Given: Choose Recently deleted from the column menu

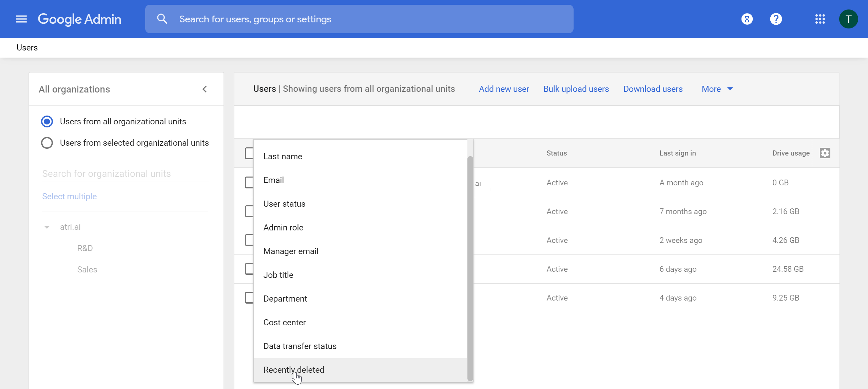Looking at the screenshot, I should tap(294, 370).
